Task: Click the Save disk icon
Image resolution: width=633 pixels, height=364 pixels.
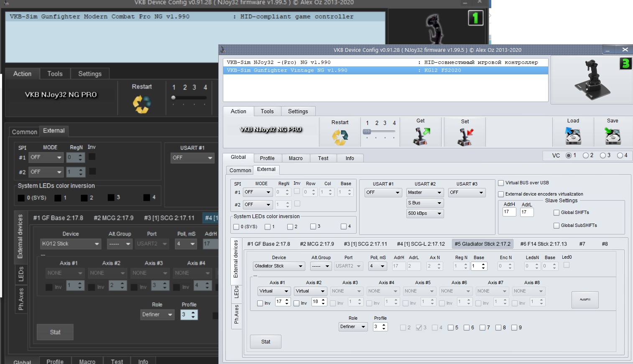Action: point(613,136)
